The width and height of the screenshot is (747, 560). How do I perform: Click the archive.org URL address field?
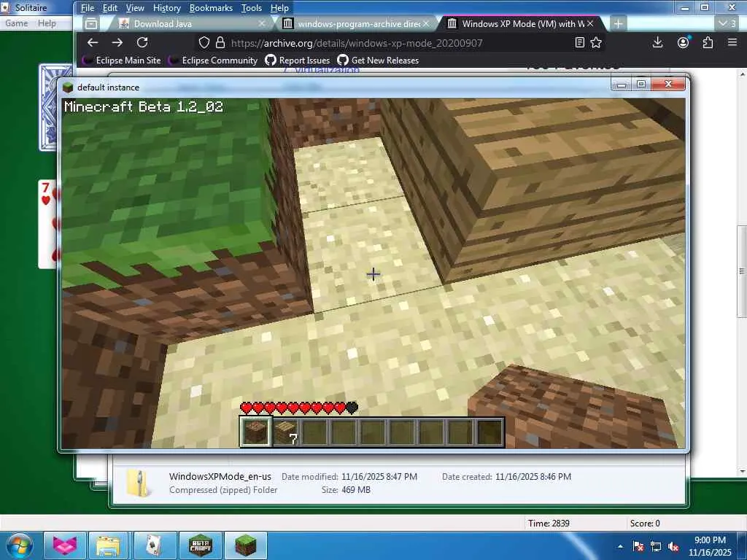coord(356,43)
